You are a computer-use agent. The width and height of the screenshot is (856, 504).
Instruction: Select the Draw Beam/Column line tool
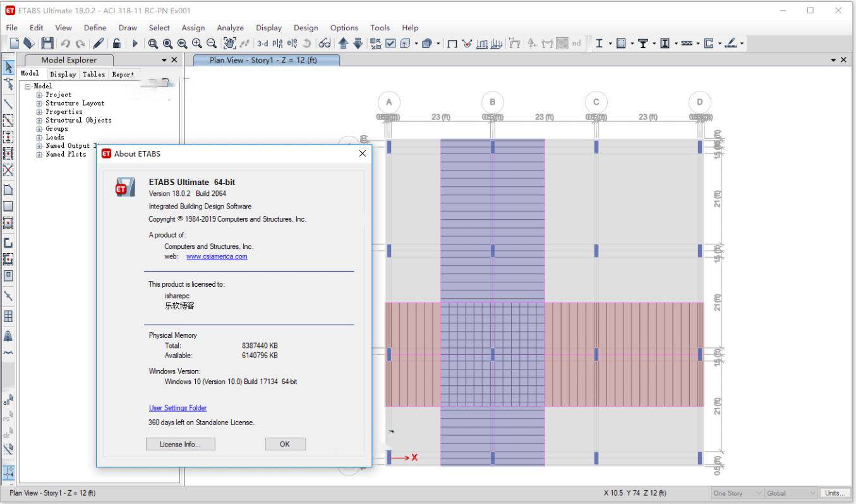click(x=8, y=104)
